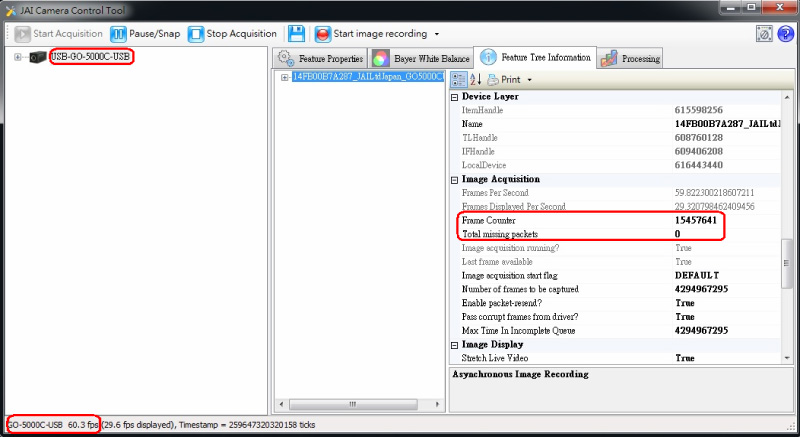Expand the 14FB00B7A287 feature tree node
Screen dimensions: 800x437
[x=285, y=77]
